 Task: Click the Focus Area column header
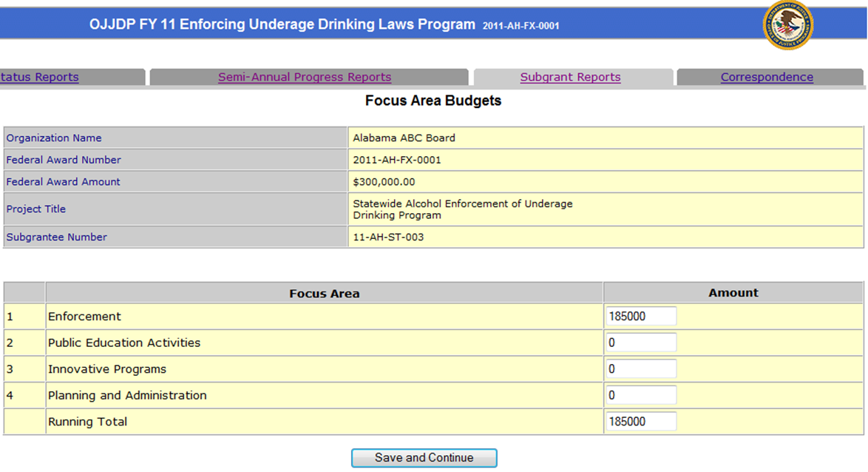coord(324,293)
